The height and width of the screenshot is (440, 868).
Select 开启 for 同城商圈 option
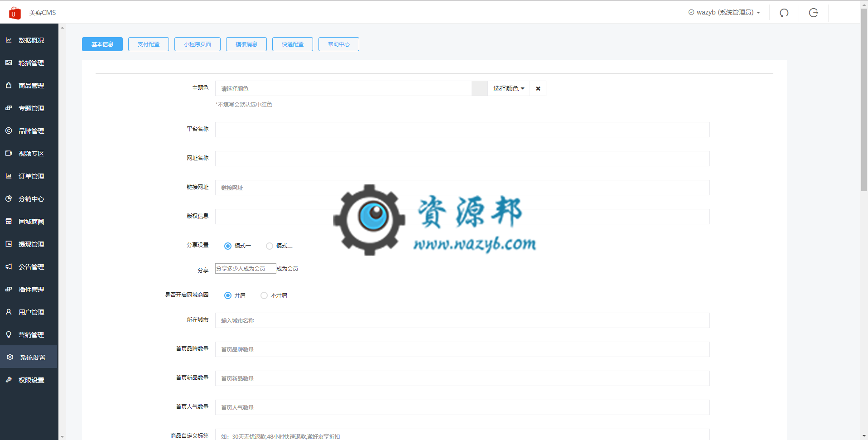click(x=228, y=295)
